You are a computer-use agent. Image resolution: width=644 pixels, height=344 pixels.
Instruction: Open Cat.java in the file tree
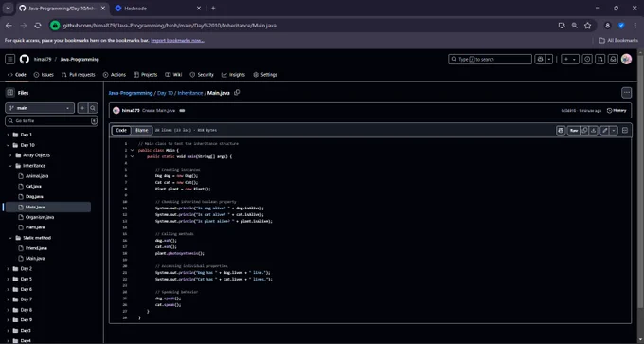[33, 186]
